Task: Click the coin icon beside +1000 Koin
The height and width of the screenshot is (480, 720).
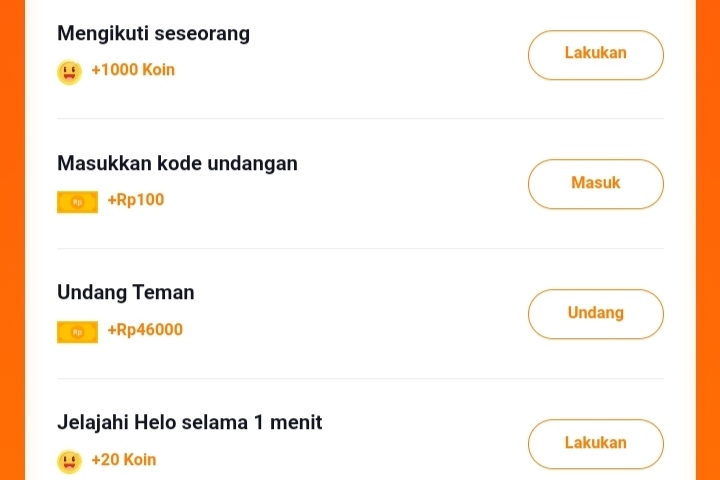Action: coord(69,71)
